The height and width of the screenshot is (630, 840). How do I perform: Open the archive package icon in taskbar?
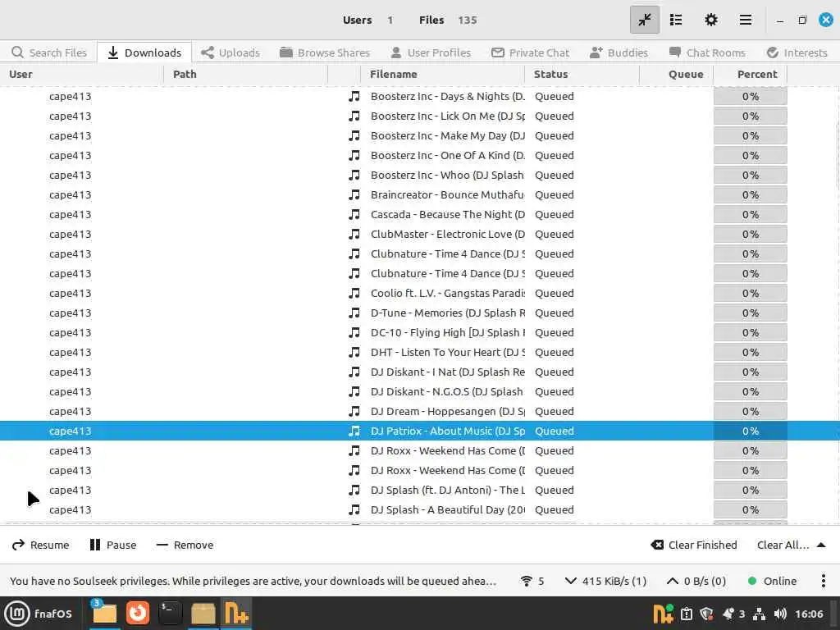203,614
